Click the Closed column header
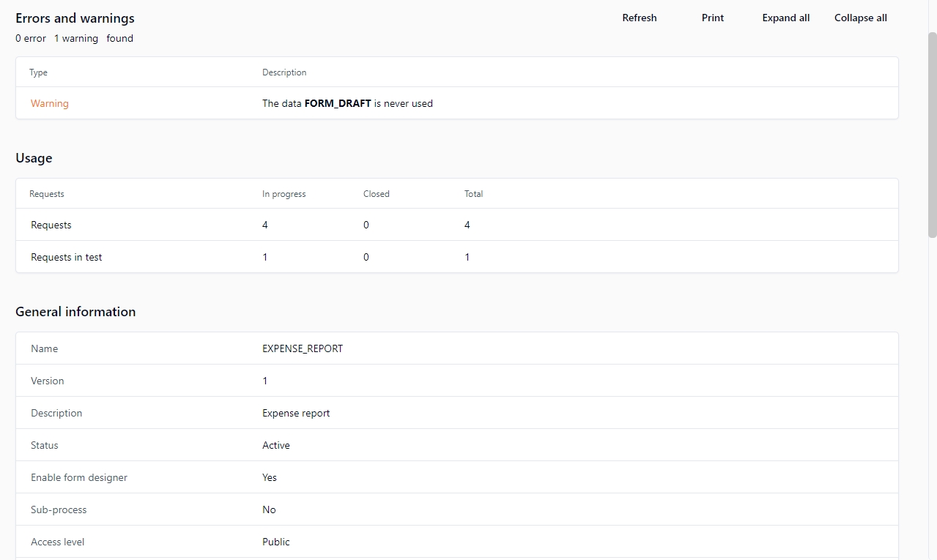 click(376, 194)
